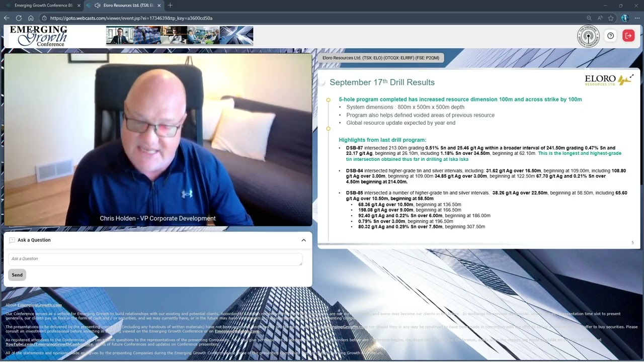Open the Read Aloud feature
The height and width of the screenshot is (362, 644).
point(600,18)
